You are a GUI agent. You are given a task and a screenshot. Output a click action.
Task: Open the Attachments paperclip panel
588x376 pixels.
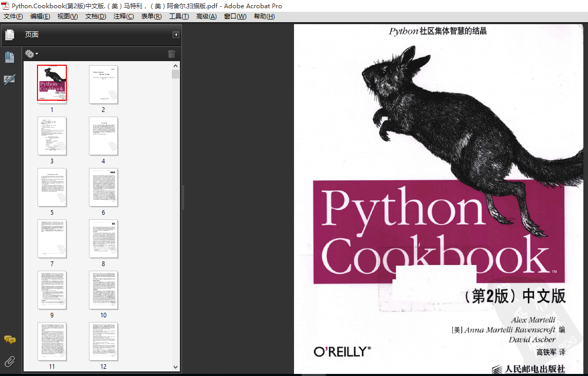[10, 362]
